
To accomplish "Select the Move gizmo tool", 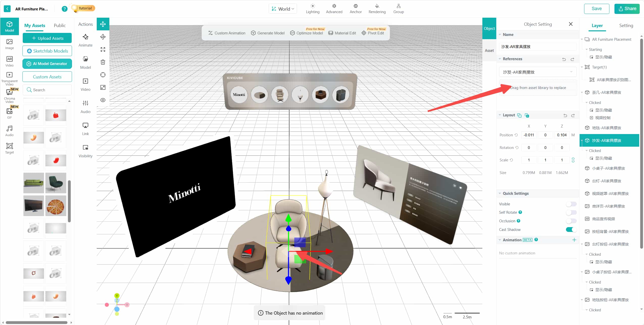I will coord(103,24).
